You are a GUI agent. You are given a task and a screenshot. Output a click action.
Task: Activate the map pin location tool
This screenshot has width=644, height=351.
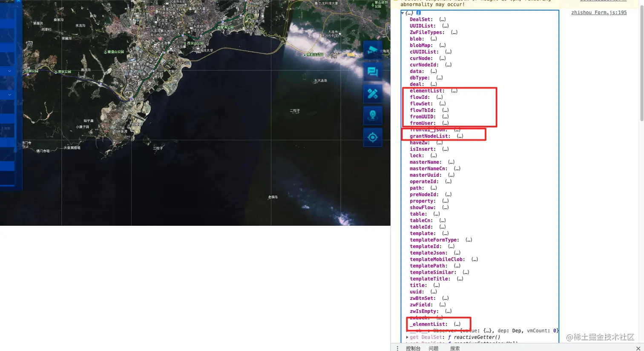tap(372, 115)
